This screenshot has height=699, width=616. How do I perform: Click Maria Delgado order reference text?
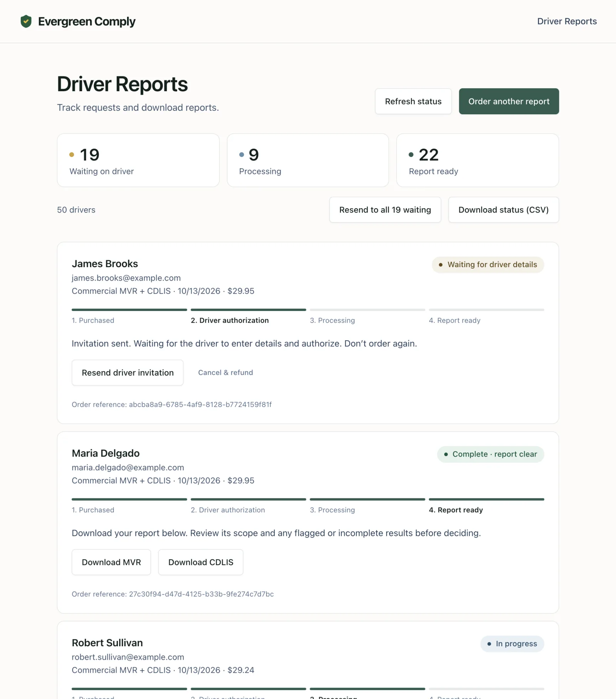point(172,594)
